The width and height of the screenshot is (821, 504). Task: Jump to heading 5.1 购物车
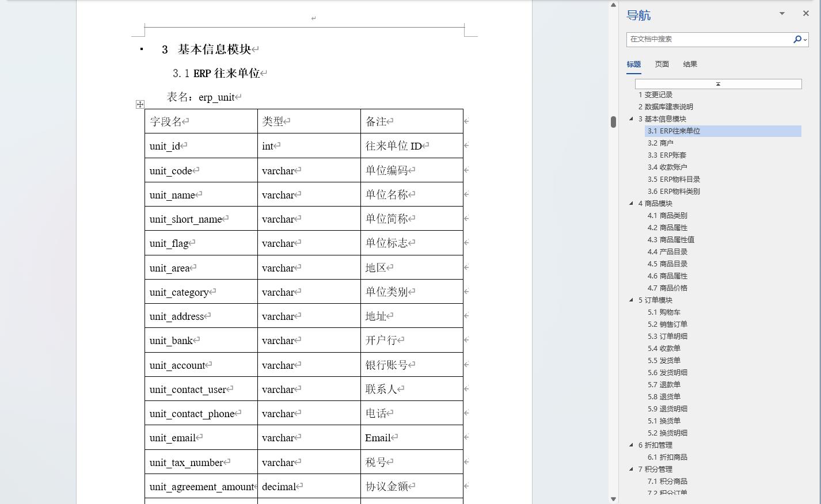pos(664,312)
